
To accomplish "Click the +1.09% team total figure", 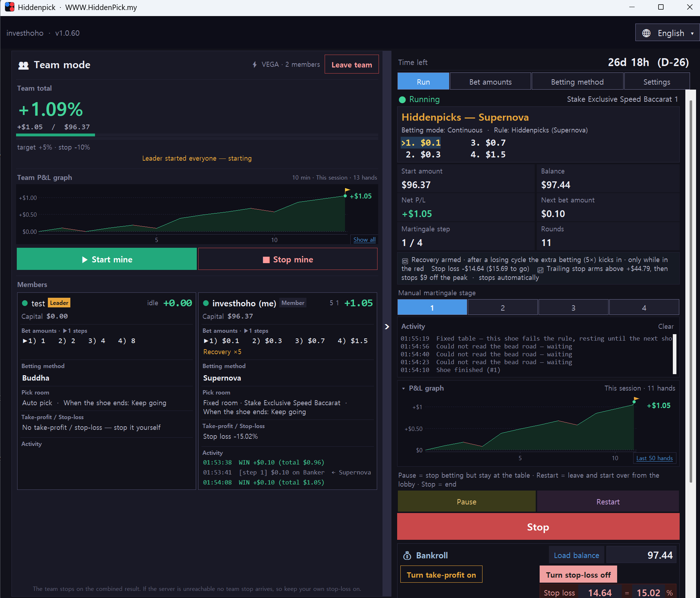I will click(50, 109).
